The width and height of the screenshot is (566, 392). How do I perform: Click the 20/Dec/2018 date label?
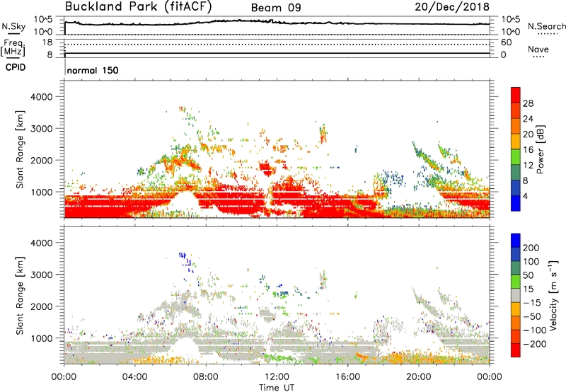coord(452,7)
